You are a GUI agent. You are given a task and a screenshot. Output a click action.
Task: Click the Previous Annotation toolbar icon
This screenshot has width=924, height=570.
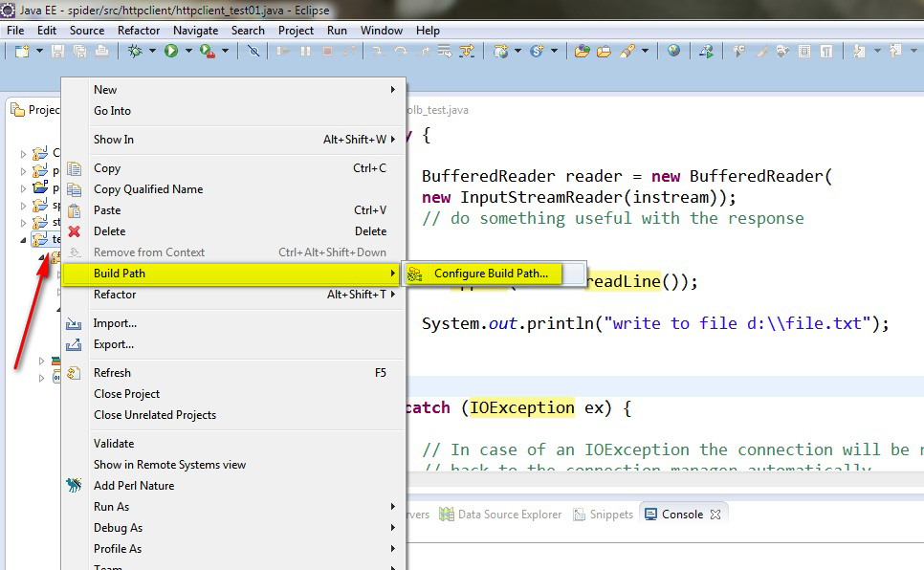coord(895,52)
